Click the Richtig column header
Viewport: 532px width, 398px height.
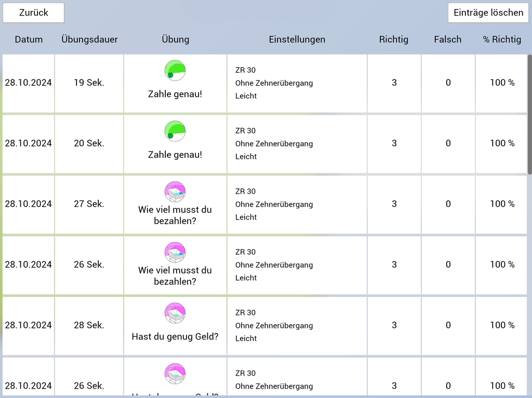coord(394,39)
